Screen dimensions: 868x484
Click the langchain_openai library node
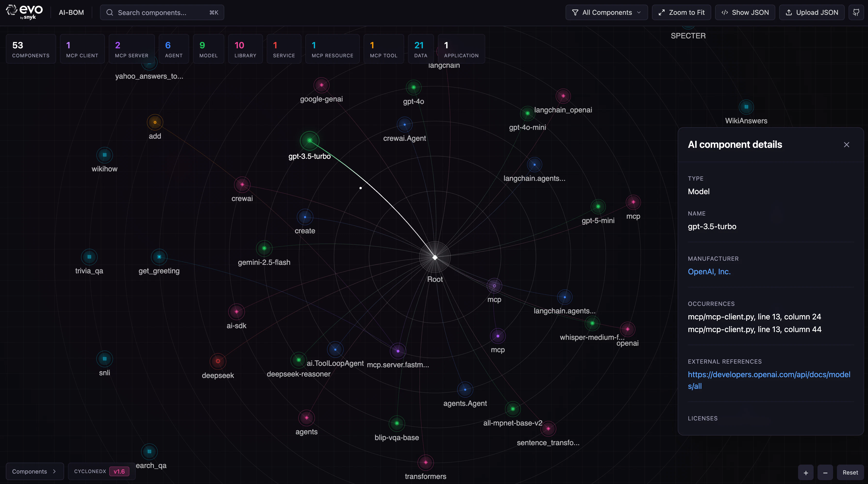pos(563,96)
